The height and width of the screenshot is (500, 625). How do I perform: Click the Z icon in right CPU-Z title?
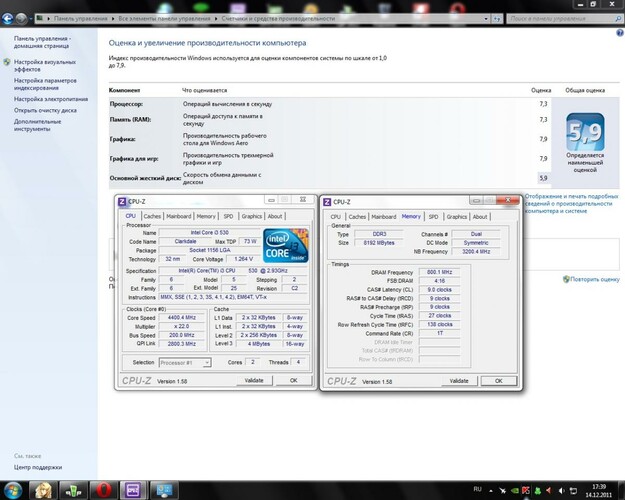coord(327,202)
